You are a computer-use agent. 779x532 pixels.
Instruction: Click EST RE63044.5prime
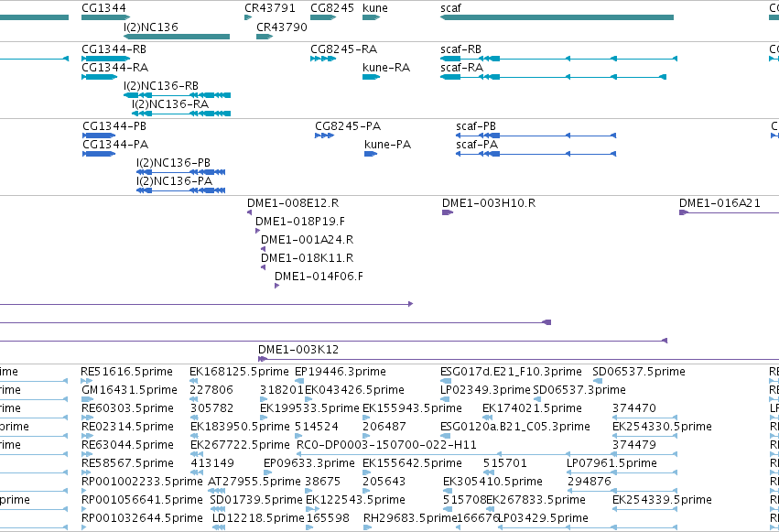(x=86, y=454)
